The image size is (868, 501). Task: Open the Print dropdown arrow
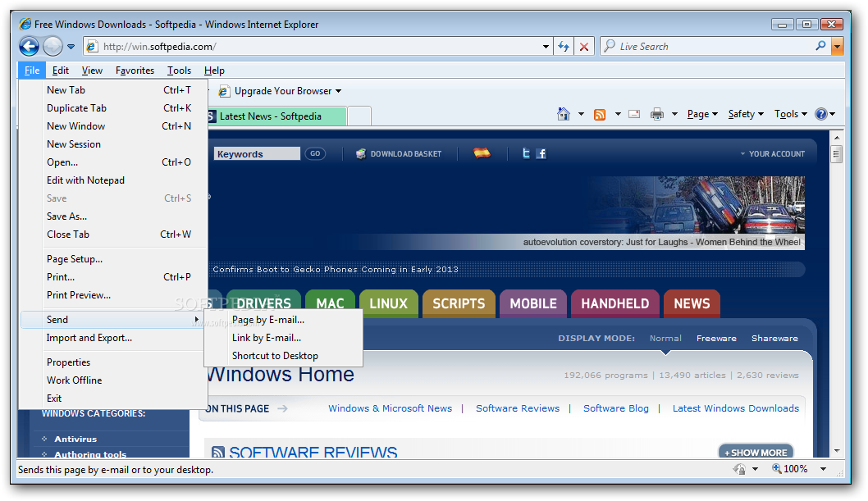click(674, 114)
